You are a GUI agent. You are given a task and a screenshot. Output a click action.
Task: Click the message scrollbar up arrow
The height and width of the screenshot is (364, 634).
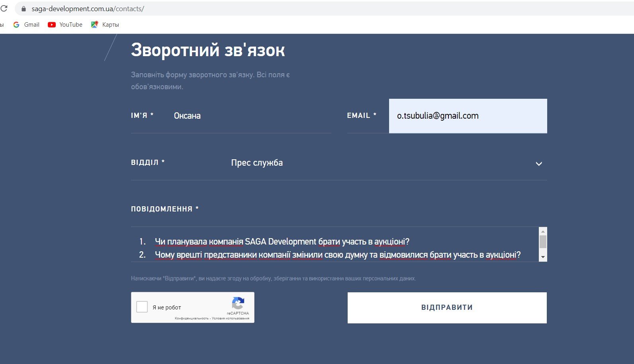(543, 231)
